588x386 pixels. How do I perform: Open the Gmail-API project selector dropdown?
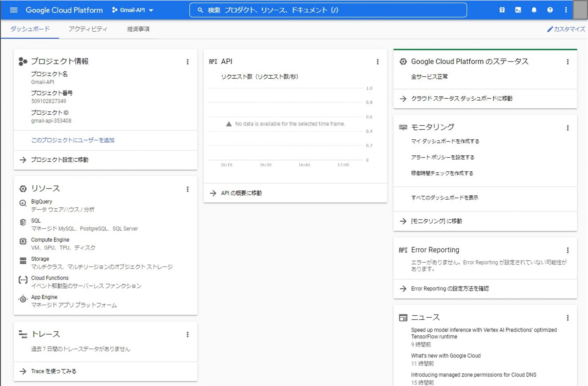133,10
